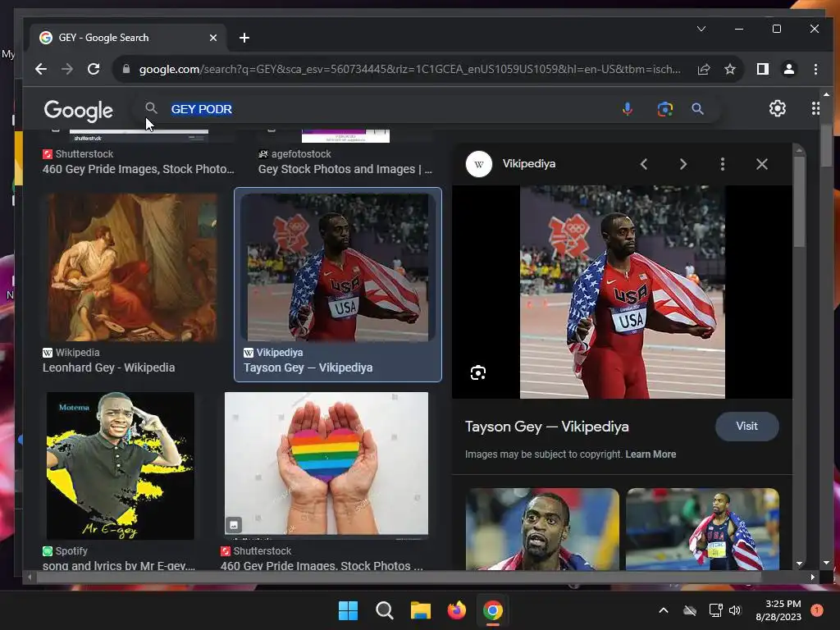840x630 pixels.
Task: Open site info padlock in address bar
Action: (126, 69)
